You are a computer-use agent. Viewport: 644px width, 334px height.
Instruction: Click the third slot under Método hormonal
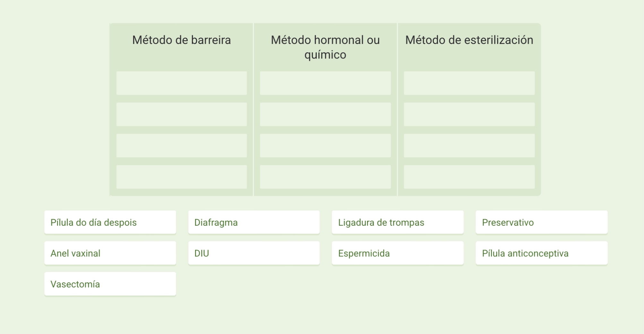click(x=325, y=145)
